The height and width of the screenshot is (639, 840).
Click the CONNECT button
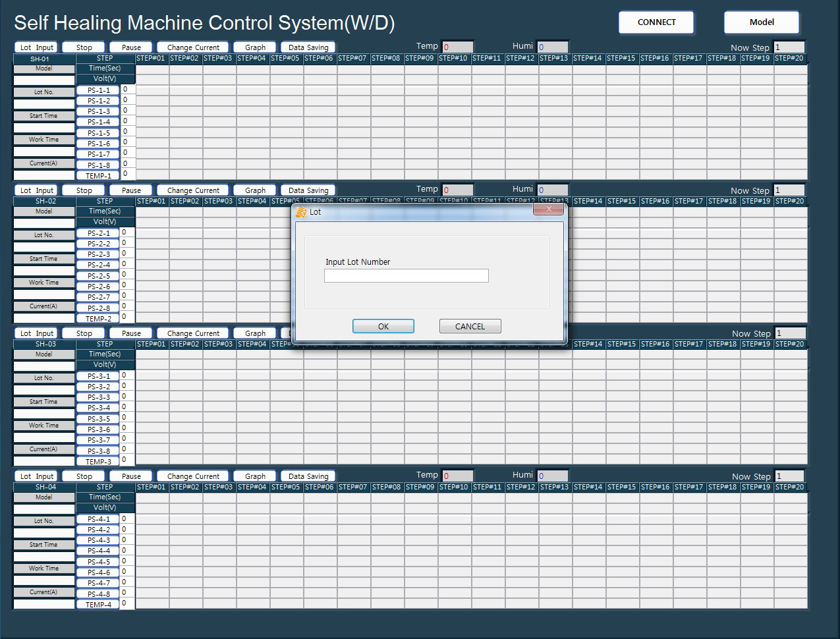point(656,22)
